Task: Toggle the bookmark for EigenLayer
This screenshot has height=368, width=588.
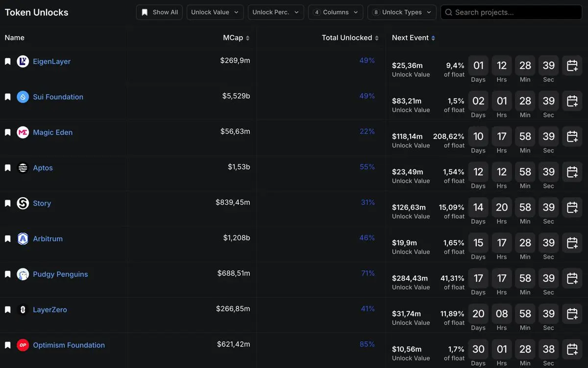Action: point(8,62)
